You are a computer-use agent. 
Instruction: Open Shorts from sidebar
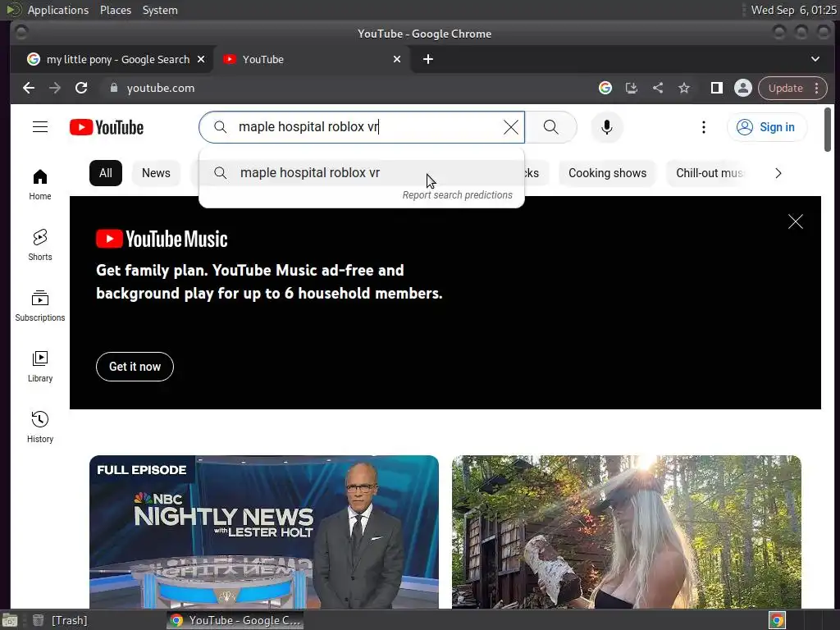point(40,244)
